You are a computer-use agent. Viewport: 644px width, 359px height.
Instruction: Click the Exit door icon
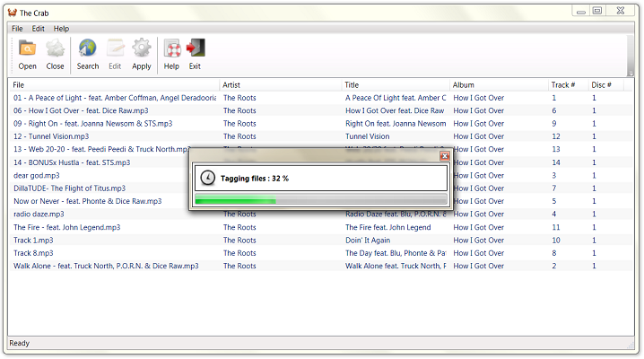[195, 48]
